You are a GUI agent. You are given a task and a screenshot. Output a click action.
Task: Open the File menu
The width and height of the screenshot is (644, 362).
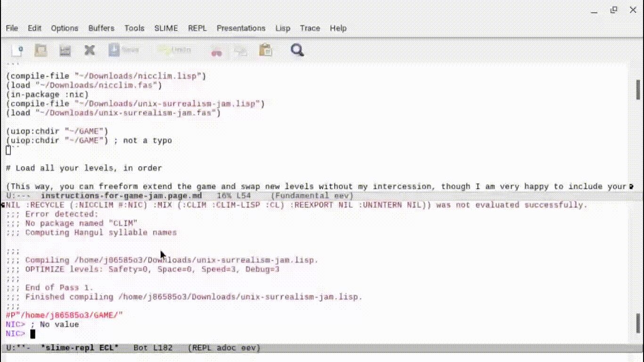click(12, 28)
